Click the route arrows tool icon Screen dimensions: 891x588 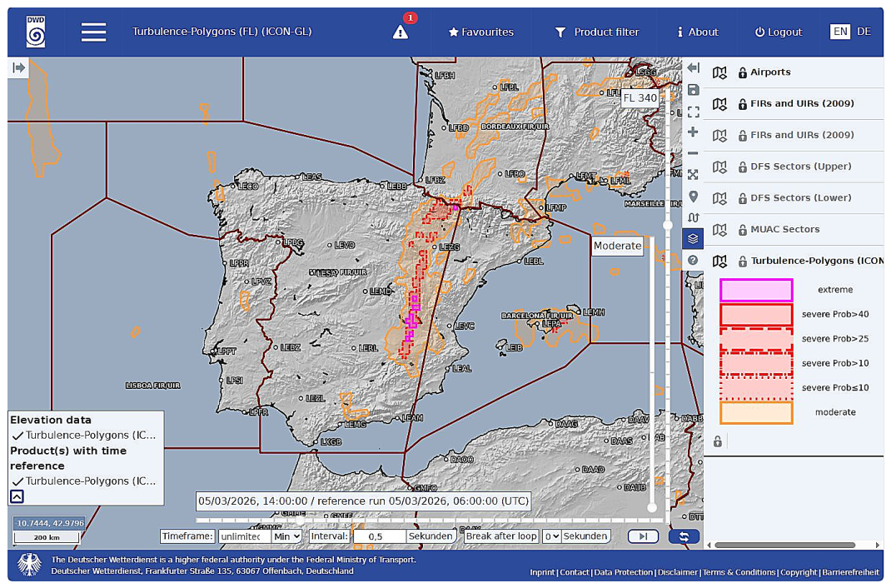[693, 217]
